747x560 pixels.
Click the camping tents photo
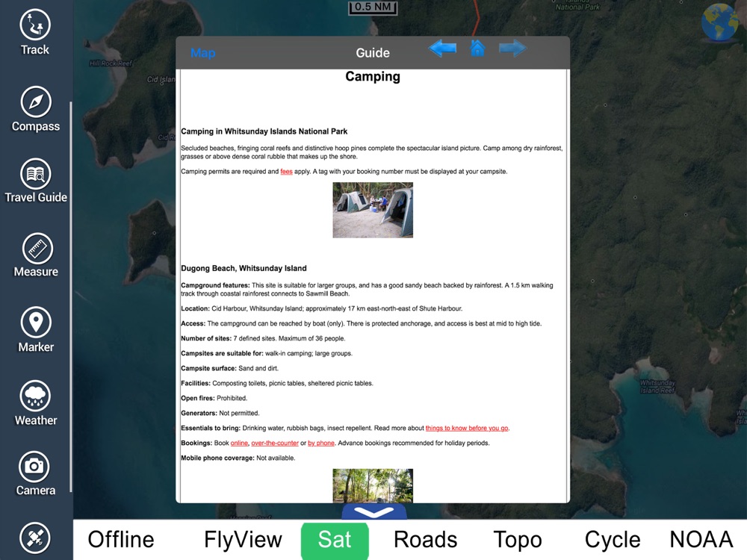tap(373, 210)
